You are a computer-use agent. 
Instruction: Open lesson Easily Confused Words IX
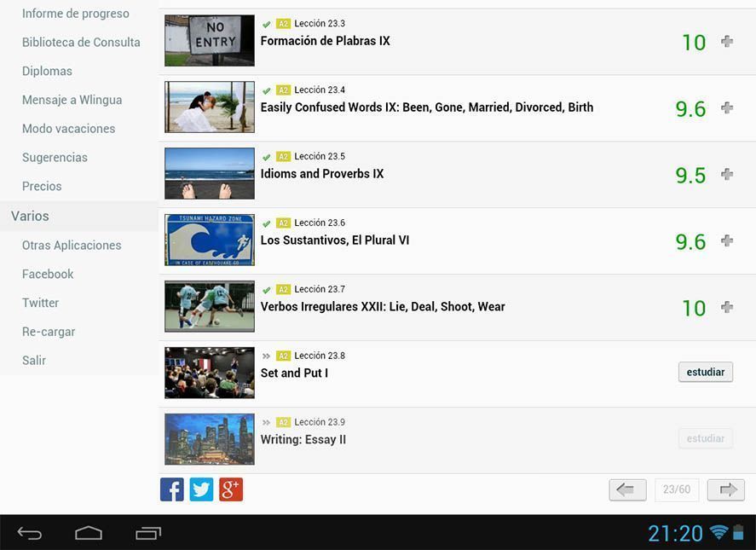click(427, 107)
